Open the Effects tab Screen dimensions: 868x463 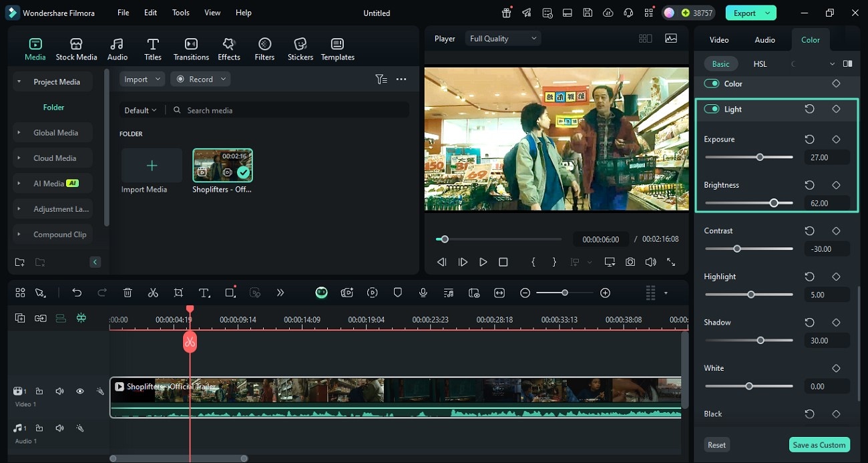(229, 49)
